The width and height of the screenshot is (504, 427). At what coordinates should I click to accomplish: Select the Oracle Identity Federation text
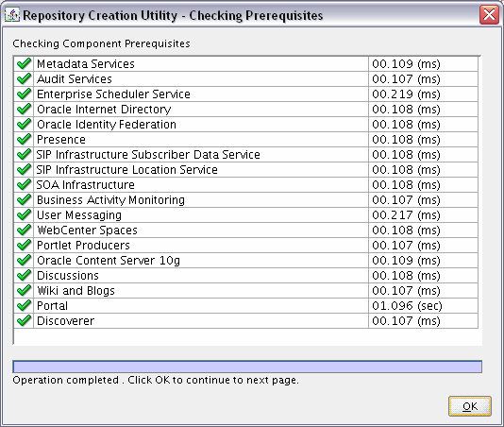point(107,124)
